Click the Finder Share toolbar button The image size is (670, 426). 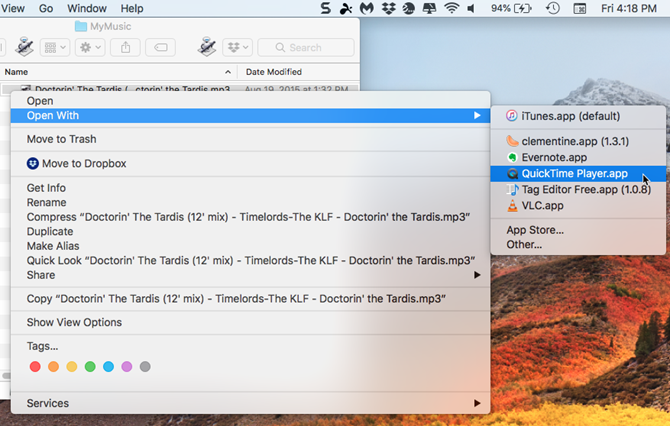(x=125, y=47)
